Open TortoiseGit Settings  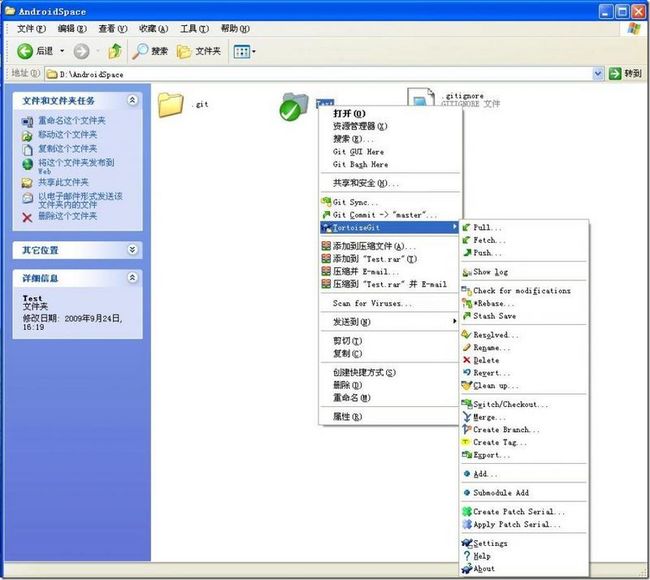pyautogui.click(x=524, y=543)
